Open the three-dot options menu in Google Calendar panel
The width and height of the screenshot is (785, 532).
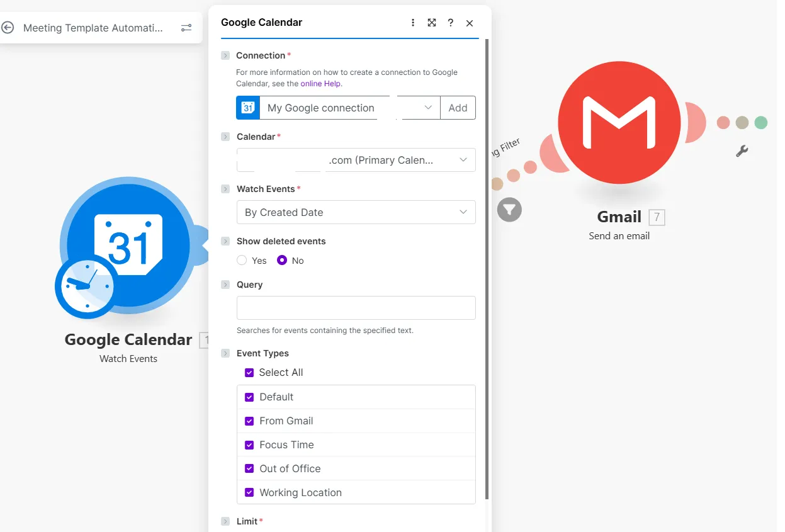click(x=413, y=23)
